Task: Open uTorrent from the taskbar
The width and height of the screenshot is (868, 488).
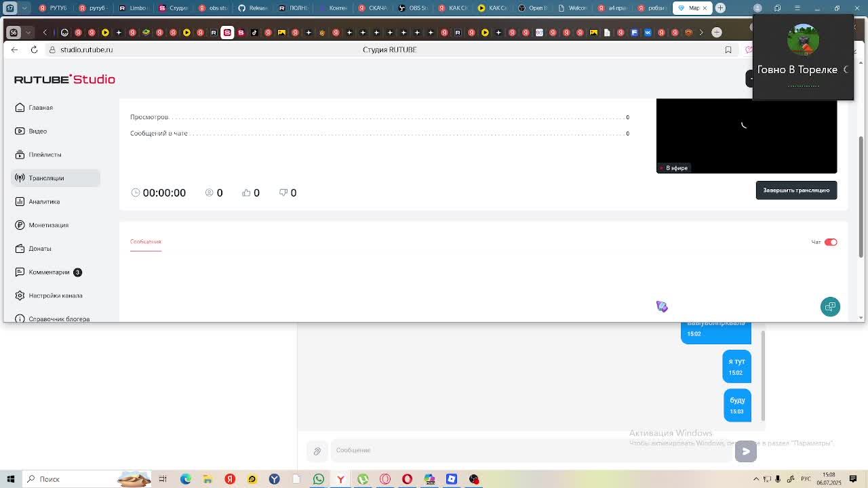Action: tap(363, 479)
